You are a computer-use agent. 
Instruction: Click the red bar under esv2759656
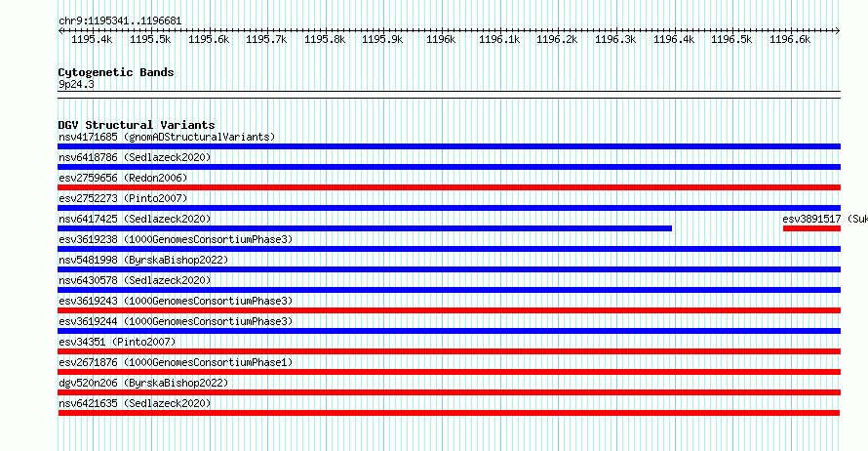tap(449, 187)
